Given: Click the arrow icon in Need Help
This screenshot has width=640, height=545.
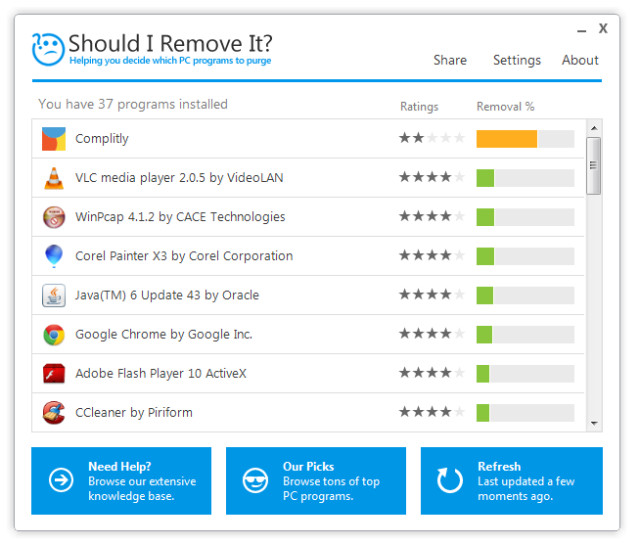Looking at the screenshot, I should [61, 480].
